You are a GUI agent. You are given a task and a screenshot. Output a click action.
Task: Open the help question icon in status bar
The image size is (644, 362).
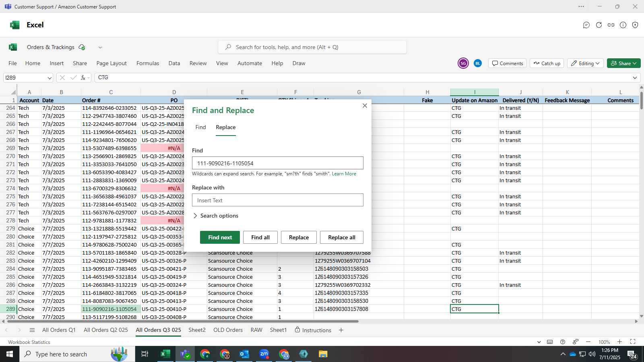tap(563, 342)
